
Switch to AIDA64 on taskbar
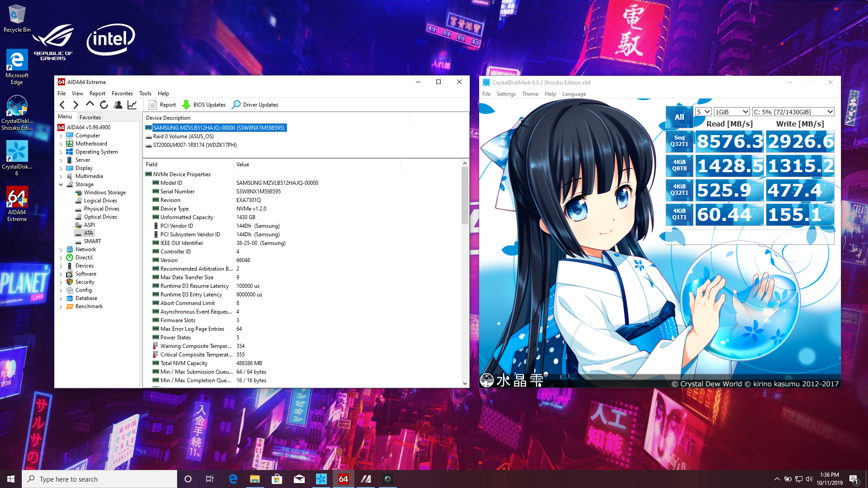pos(344,479)
